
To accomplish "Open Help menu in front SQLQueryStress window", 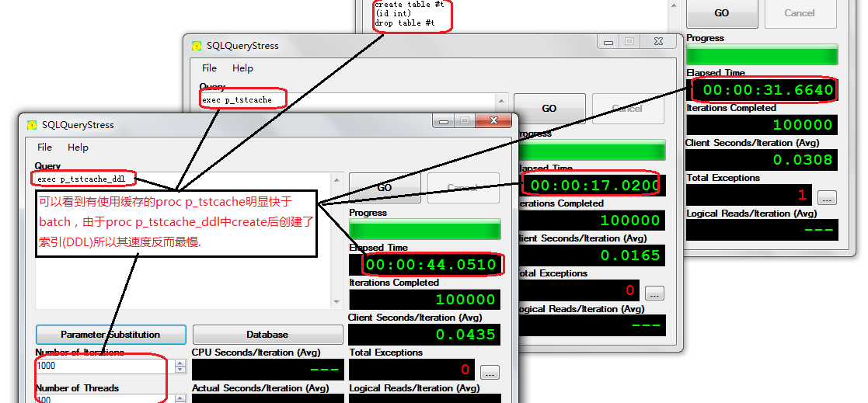I will click(78, 147).
